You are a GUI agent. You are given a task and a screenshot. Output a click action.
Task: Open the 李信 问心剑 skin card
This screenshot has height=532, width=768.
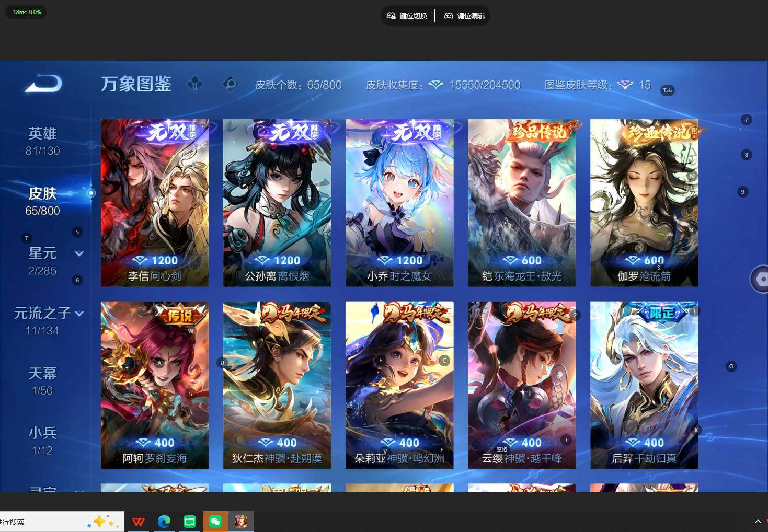coord(155,203)
